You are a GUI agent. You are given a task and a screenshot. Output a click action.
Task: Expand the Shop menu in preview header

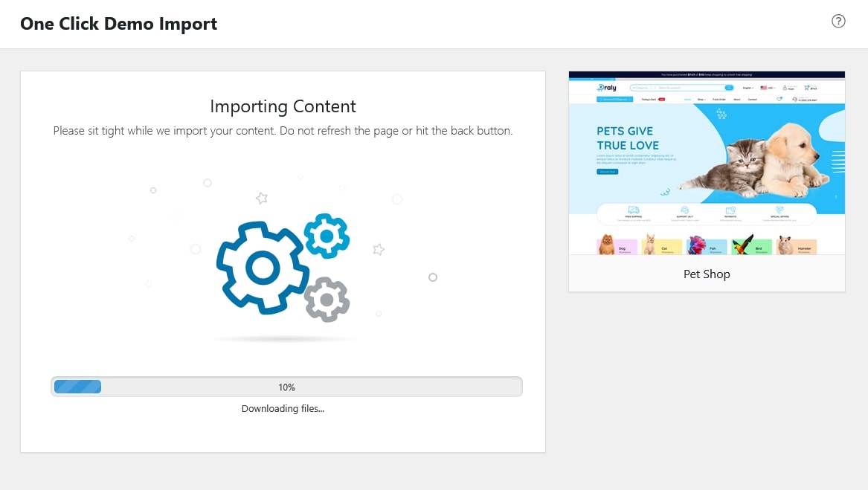(701, 99)
